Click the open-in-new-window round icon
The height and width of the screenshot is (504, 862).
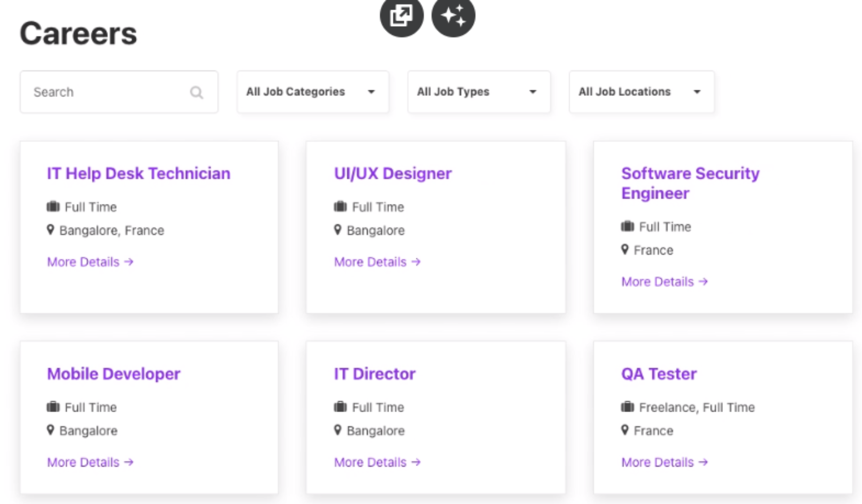(x=401, y=16)
